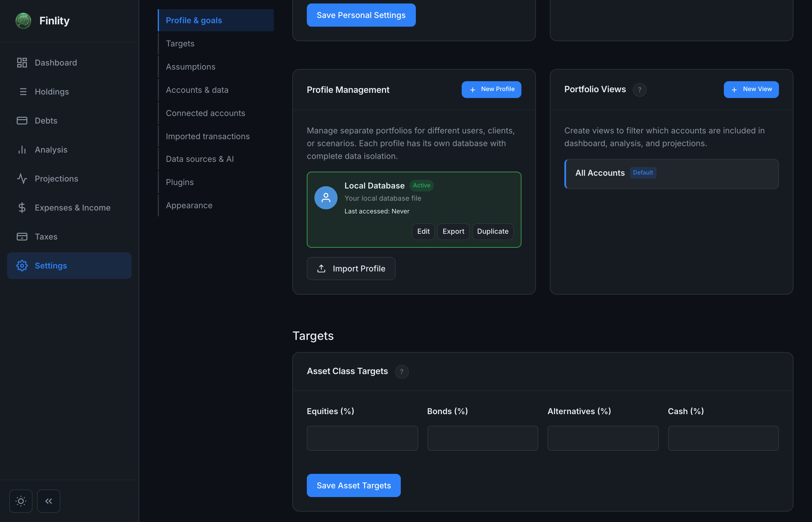
Task: Select the All Accounts default view
Action: pos(671,174)
